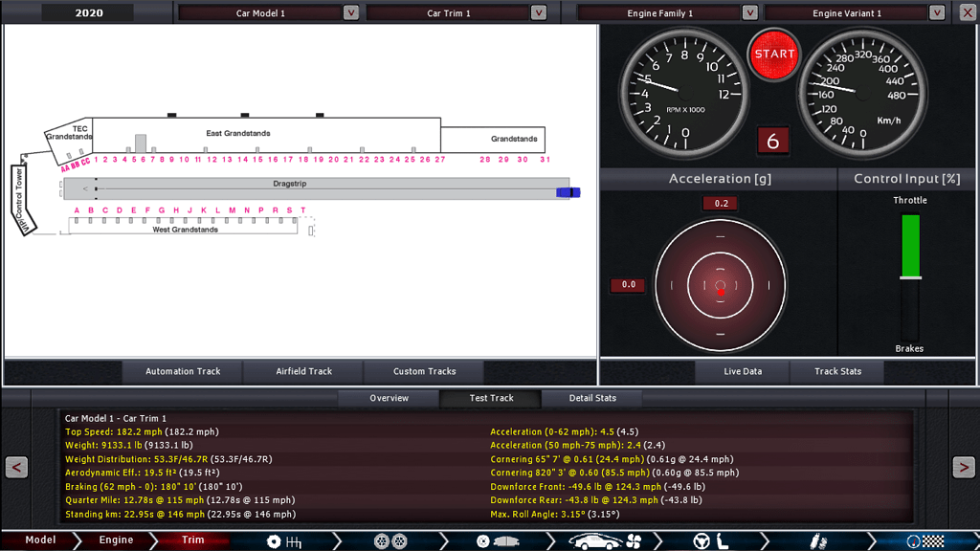This screenshot has height=551, width=980.
Task: Open the suspension section icon
Action: tap(818, 541)
